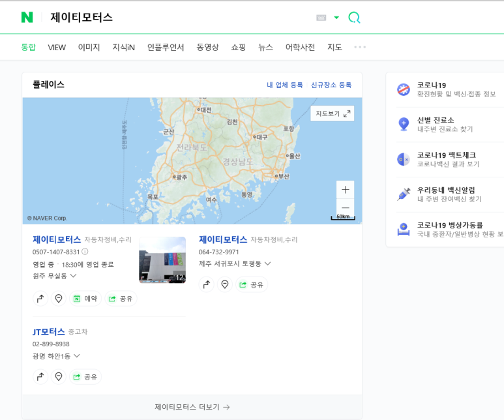The image size is (504, 420).
Task: Open 우리동네 백신알림 link
Action: point(449,194)
